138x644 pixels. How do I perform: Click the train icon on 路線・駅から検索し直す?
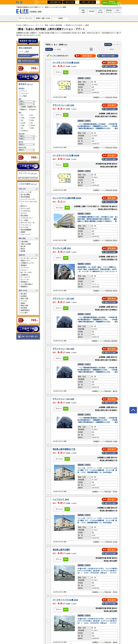pyautogui.click(x=19, y=336)
